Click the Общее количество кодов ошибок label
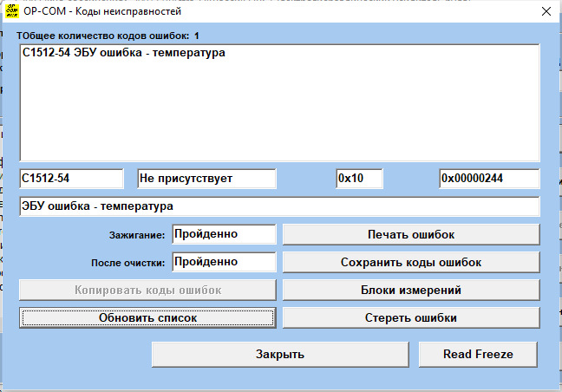562x392 pixels. coord(108,36)
